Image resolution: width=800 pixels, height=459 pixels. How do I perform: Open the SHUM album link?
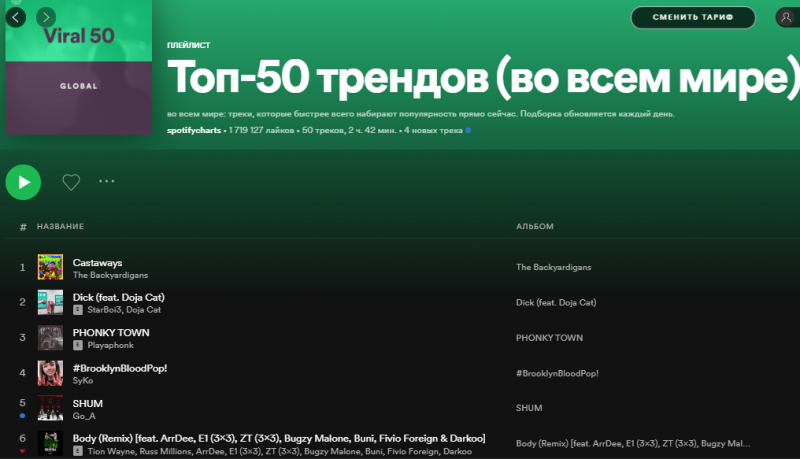click(x=529, y=408)
